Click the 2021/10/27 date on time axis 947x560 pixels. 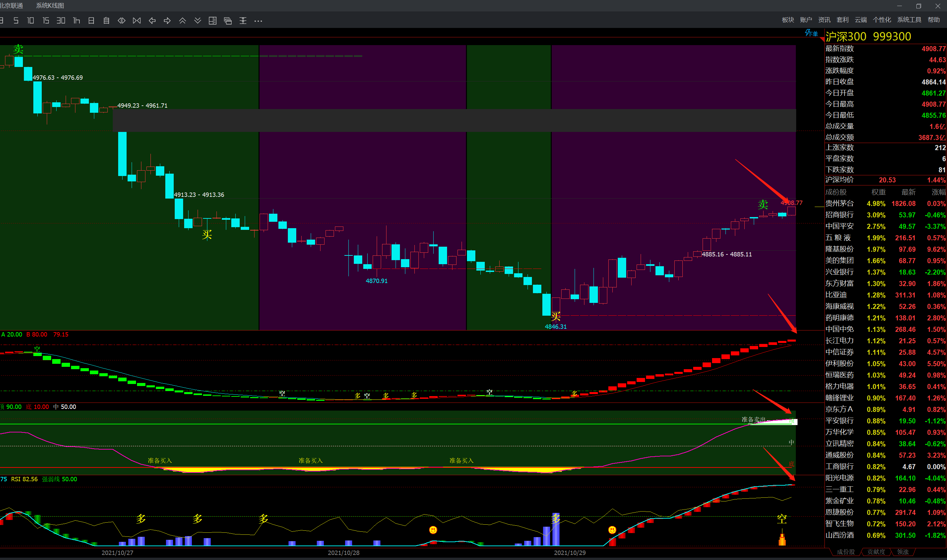(117, 553)
